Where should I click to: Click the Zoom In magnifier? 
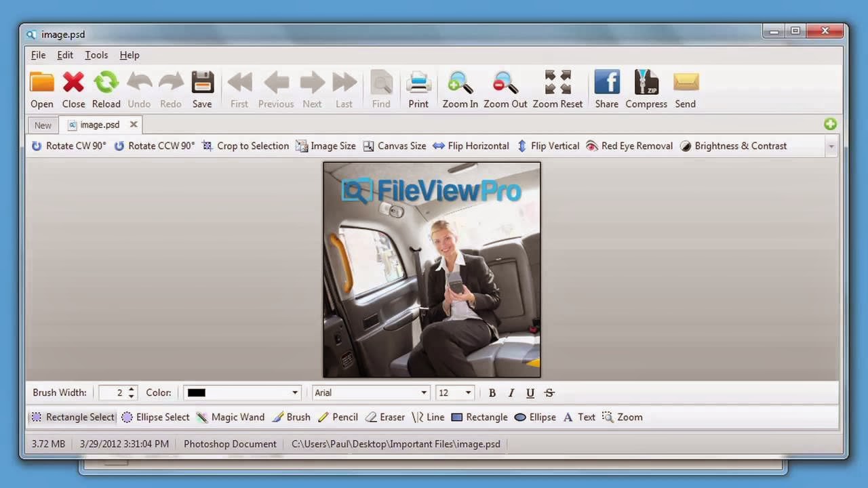click(460, 83)
